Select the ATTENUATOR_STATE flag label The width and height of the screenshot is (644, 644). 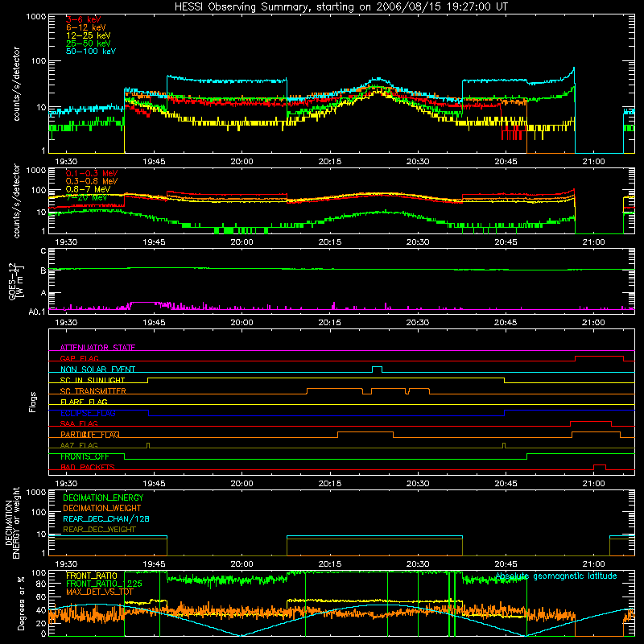pos(97,348)
